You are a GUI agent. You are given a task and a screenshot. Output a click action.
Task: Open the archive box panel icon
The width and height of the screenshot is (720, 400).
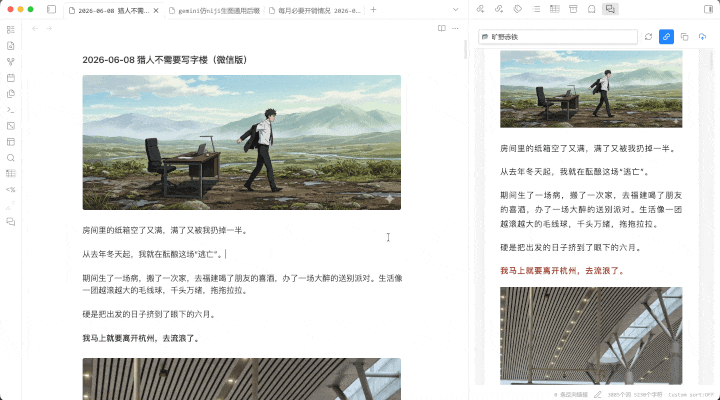click(573, 9)
